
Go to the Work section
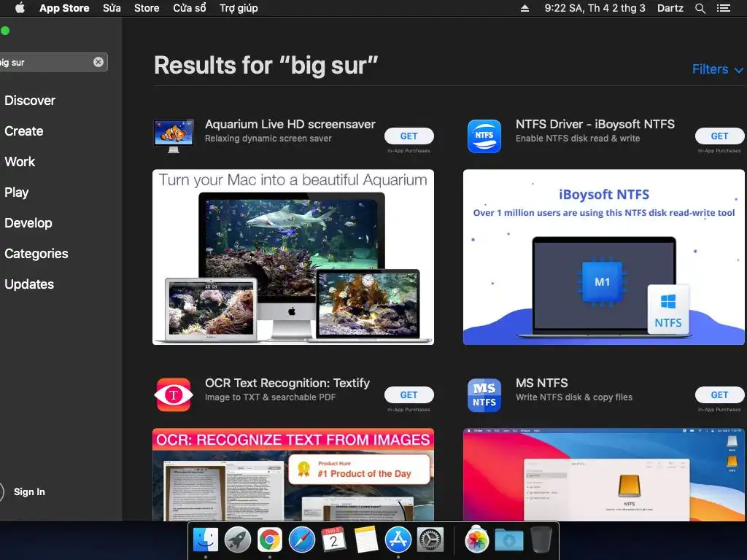click(x=20, y=161)
